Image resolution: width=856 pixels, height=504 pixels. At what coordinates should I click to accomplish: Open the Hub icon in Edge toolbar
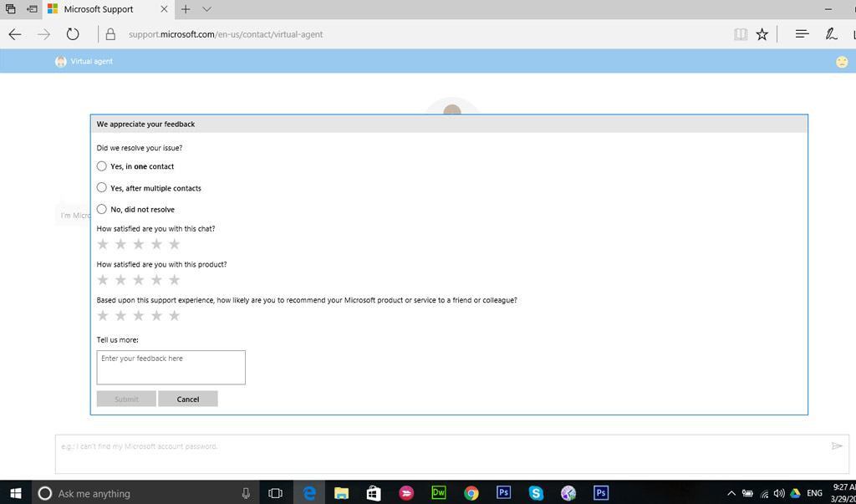[x=802, y=34]
